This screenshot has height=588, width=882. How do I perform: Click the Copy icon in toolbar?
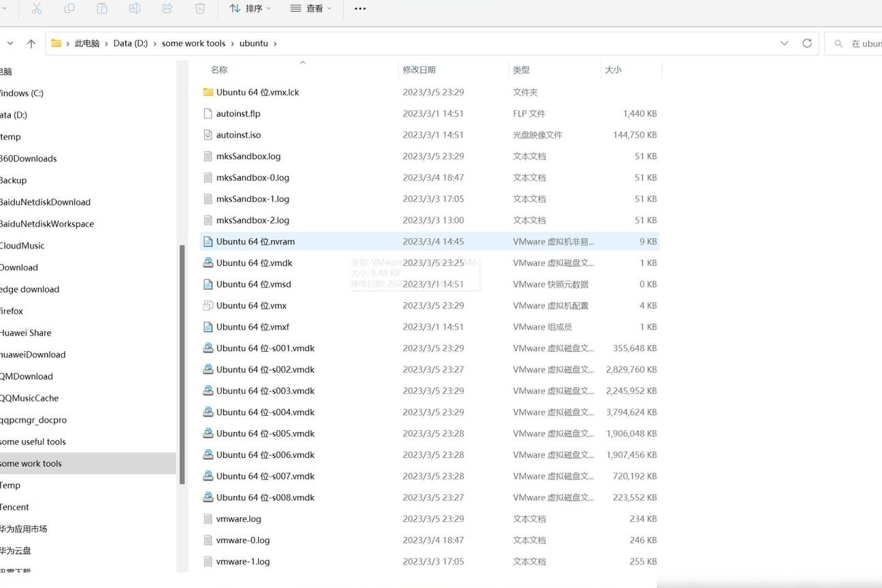click(x=69, y=8)
